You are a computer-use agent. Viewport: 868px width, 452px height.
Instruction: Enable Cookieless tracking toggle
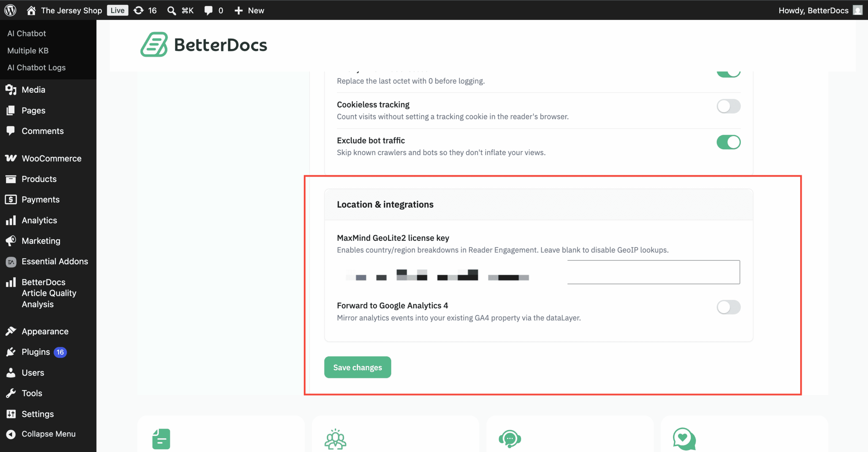point(728,106)
